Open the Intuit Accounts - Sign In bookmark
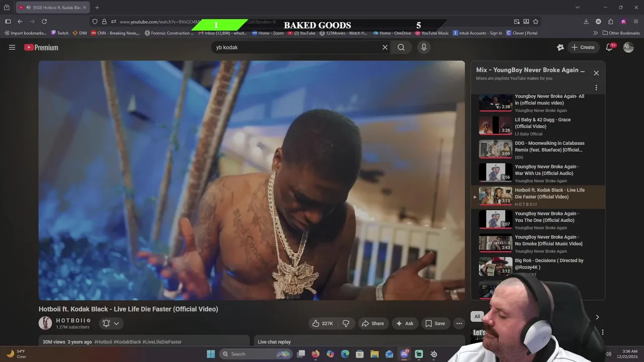644x362 pixels. [477, 33]
